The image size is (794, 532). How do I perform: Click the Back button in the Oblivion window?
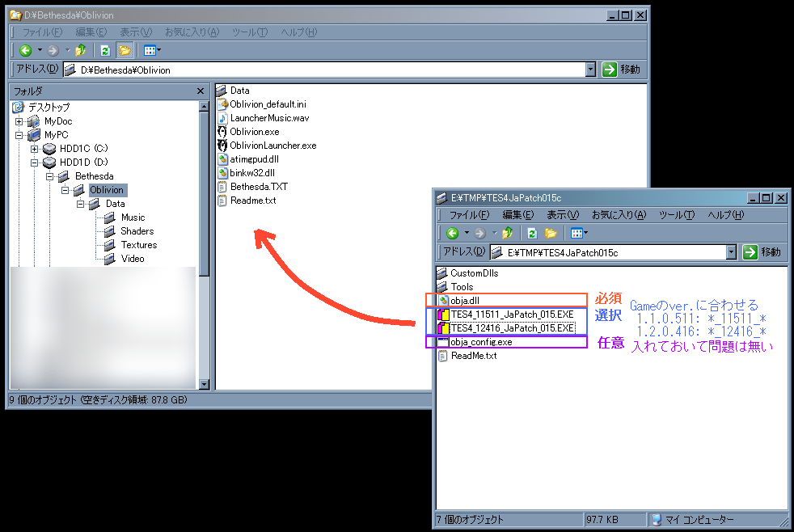(x=25, y=50)
